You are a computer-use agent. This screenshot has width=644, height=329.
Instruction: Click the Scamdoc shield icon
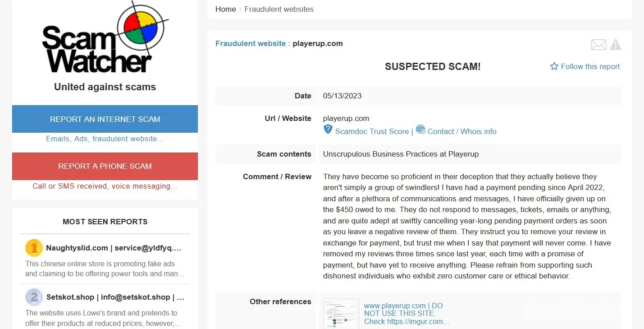tap(328, 130)
